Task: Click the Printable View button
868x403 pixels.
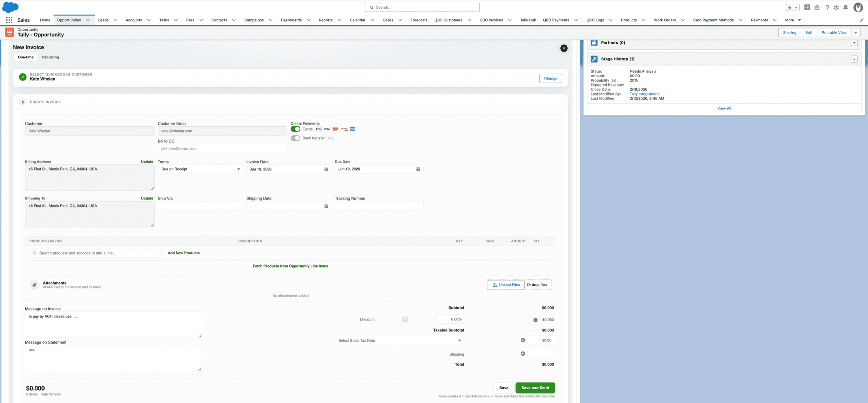Action: pyautogui.click(x=834, y=33)
